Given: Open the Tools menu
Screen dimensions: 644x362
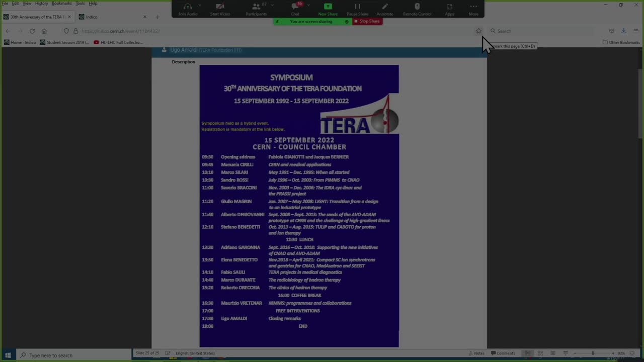Looking at the screenshot, I should tap(80, 4).
